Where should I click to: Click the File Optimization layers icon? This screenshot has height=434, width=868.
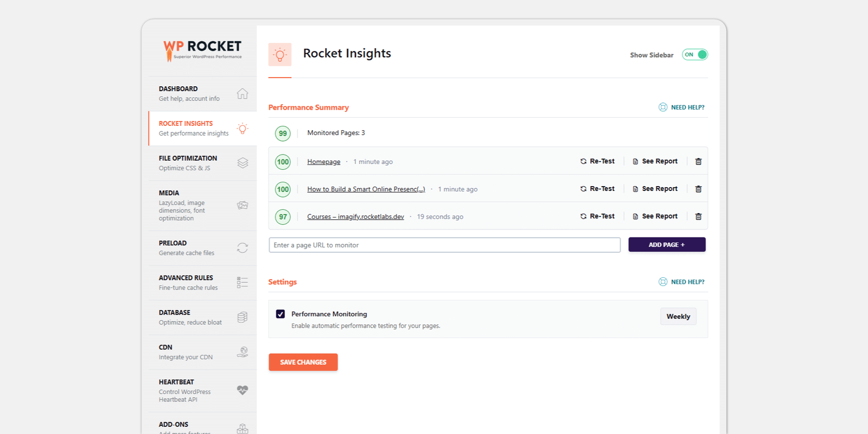[x=242, y=163]
